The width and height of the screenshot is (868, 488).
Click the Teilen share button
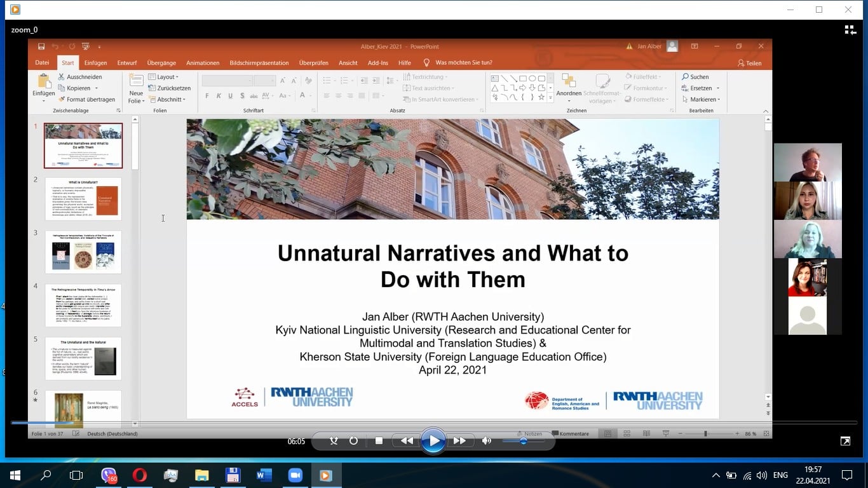coord(749,63)
